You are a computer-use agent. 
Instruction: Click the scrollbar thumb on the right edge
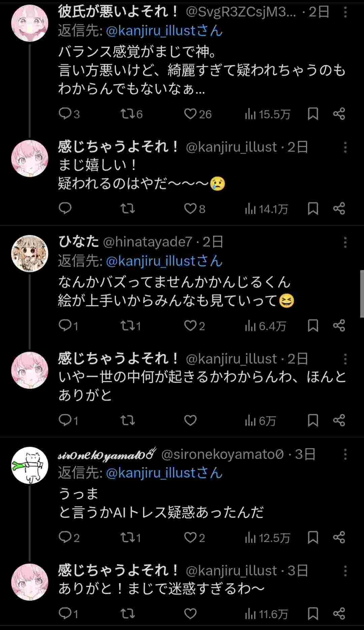pos(362,294)
